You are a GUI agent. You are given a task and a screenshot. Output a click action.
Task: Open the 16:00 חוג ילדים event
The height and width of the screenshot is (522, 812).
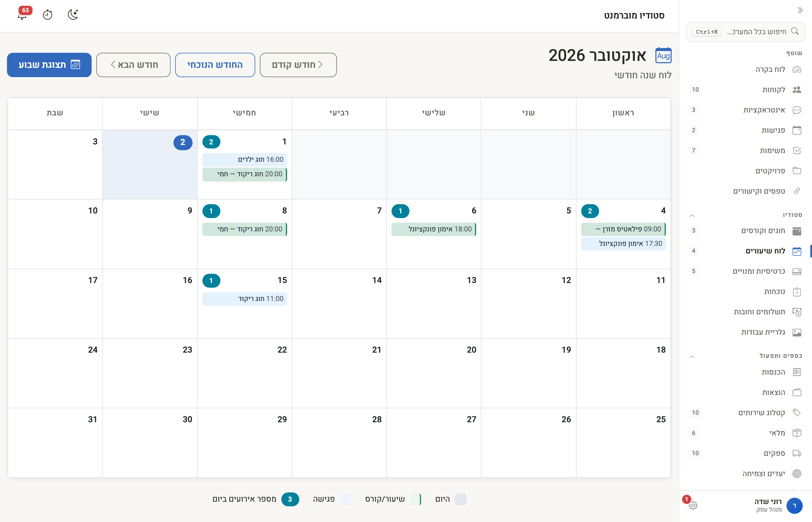tap(245, 160)
